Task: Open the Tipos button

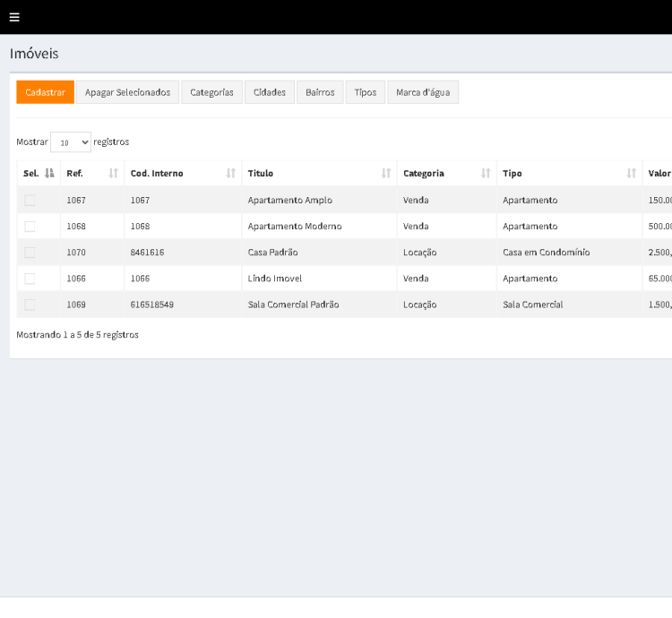Action: point(366,92)
